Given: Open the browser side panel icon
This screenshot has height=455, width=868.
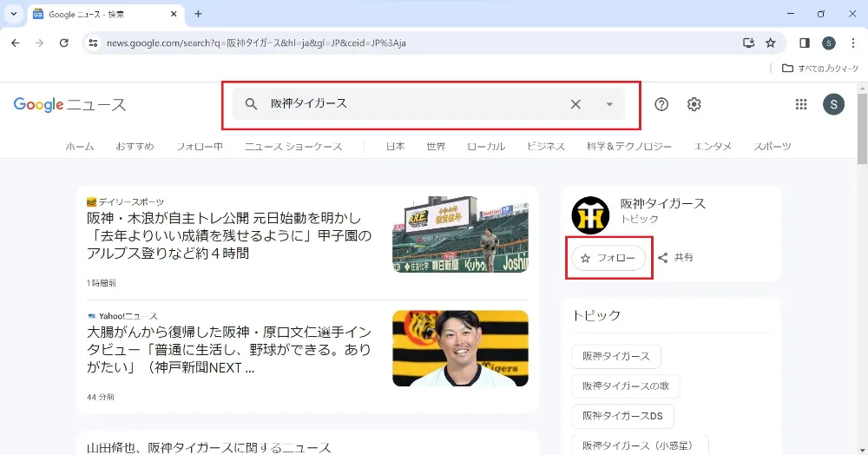Looking at the screenshot, I should tap(805, 43).
